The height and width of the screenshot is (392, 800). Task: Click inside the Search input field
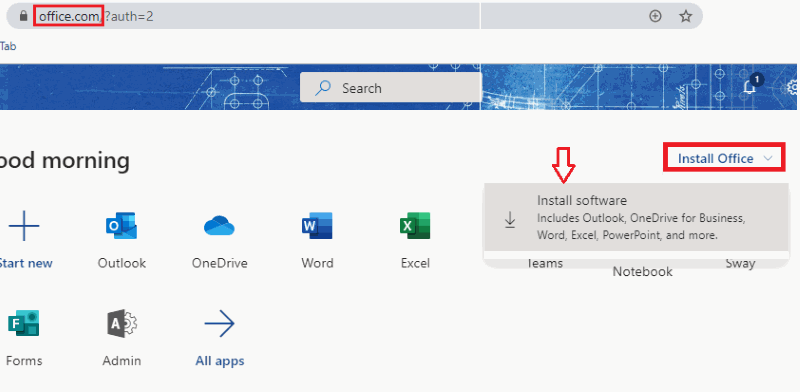[391, 88]
